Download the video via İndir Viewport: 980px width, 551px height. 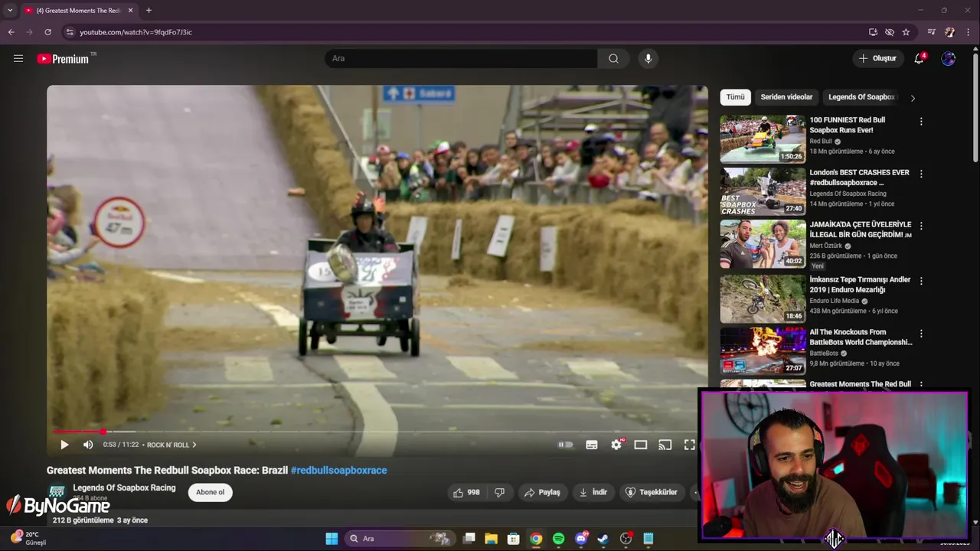593,492
